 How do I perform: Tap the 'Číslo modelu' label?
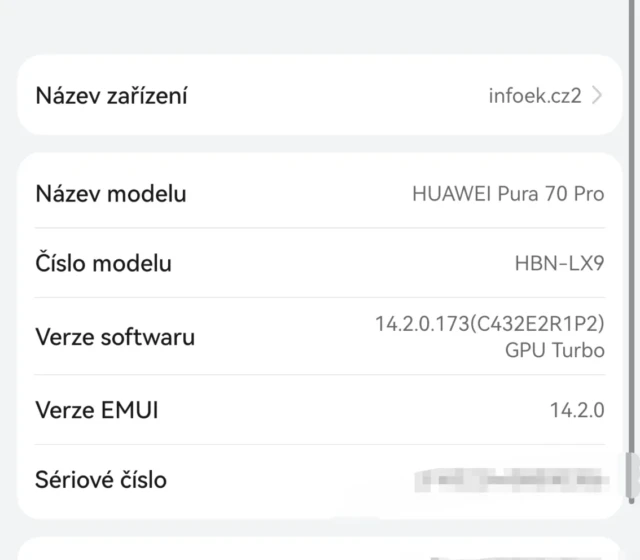click(x=103, y=264)
